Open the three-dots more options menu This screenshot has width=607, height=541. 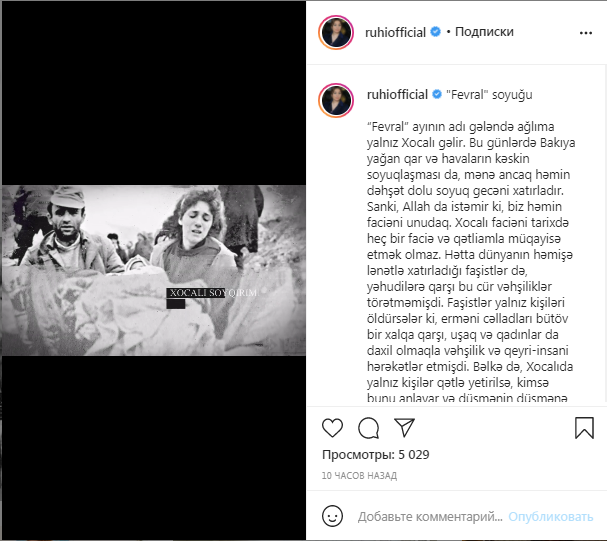(x=586, y=33)
